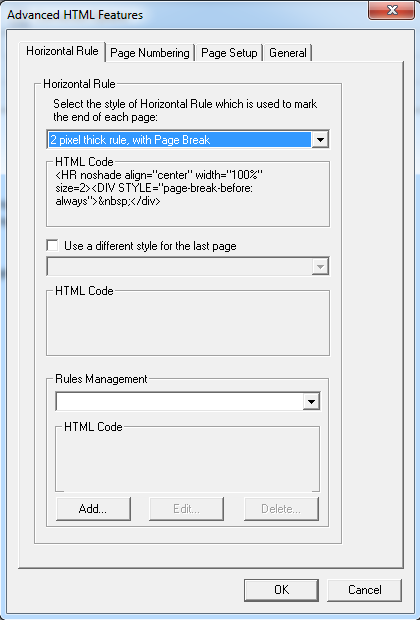This screenshot has height=620, width=420.
Task: Open the horizontal rule style dropdown arrow
Action: [x=320, y=140]
